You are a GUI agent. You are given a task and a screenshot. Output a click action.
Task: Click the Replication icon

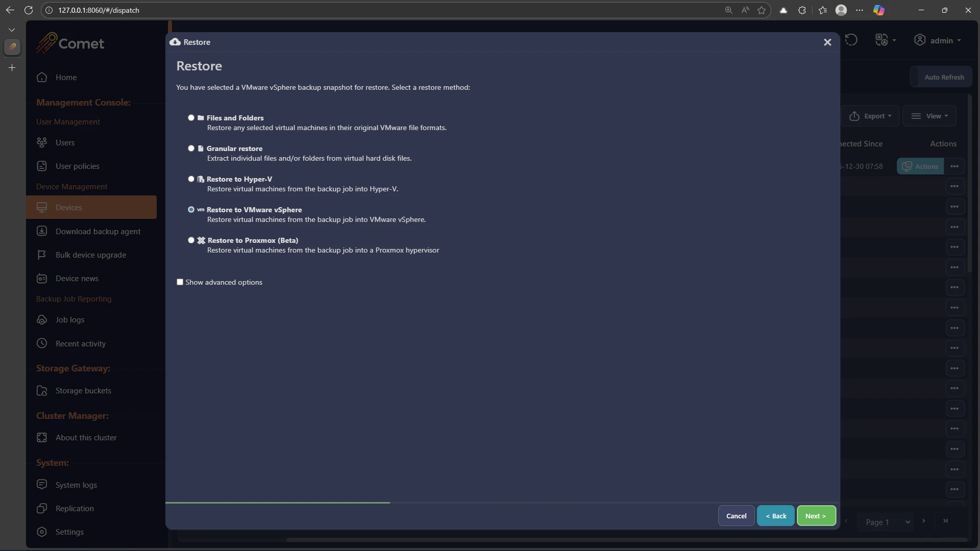[x=42, y=509]
